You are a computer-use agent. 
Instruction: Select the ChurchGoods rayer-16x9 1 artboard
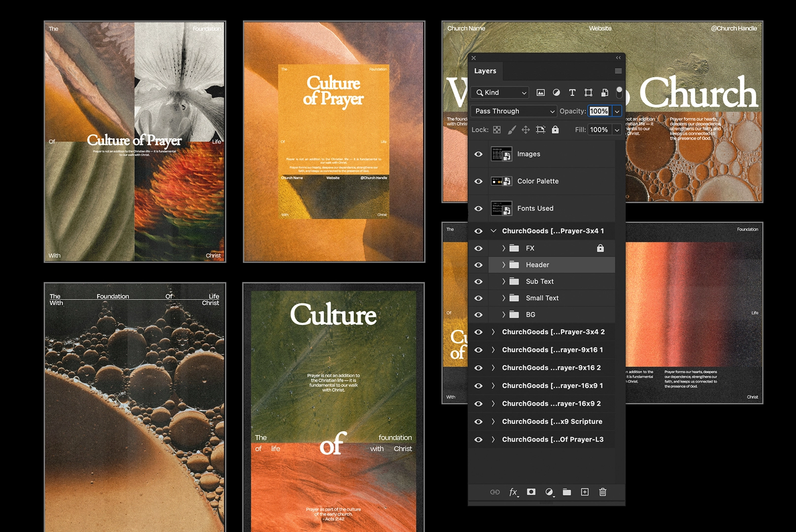click(x=552, y=386)
